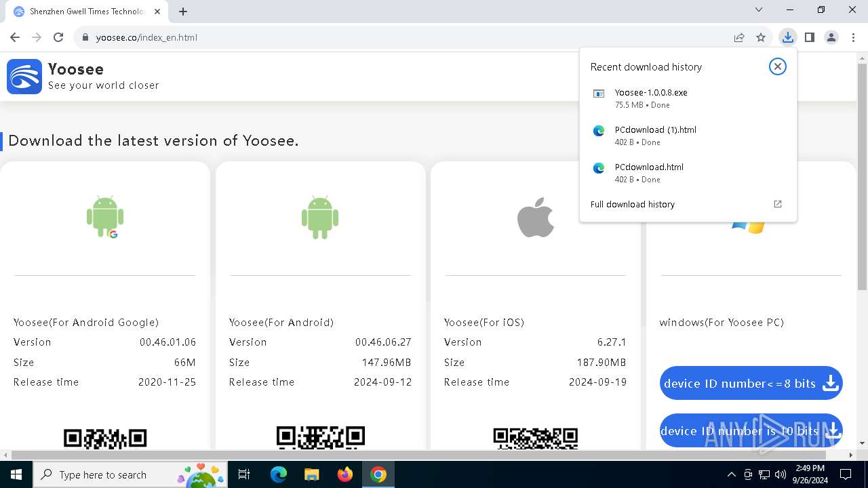
Task: Open the PCdownload.html download entry
Action: click(x=688, y=173)
